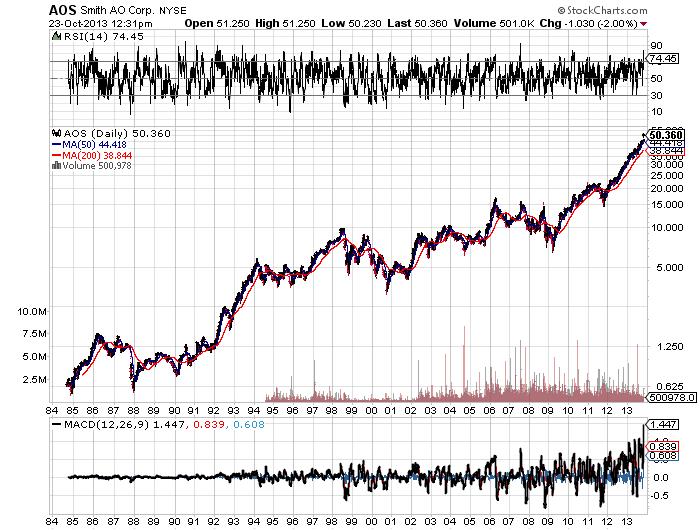Select the AOS ticker symbol in header

62,10
